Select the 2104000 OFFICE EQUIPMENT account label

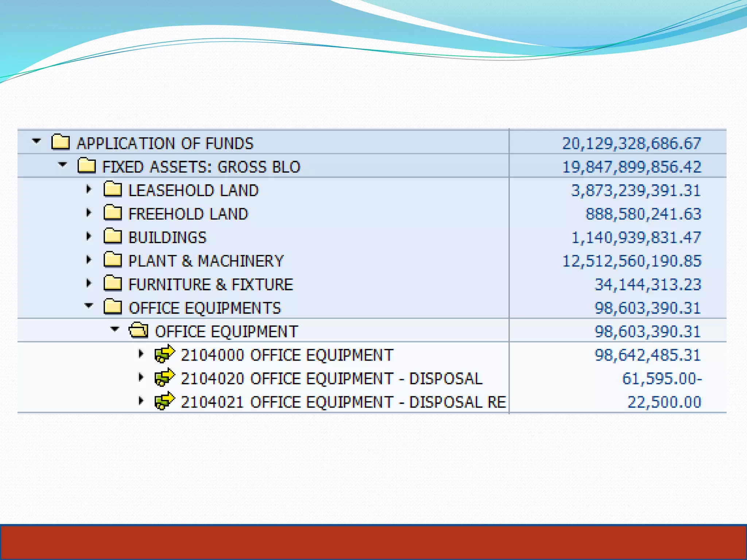[x=287, y=355]
